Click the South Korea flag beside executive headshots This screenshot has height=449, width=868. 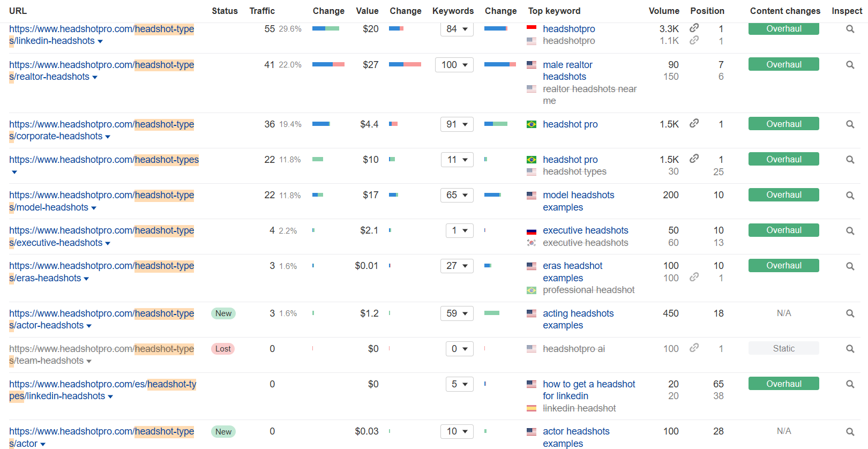click(532, 243)
